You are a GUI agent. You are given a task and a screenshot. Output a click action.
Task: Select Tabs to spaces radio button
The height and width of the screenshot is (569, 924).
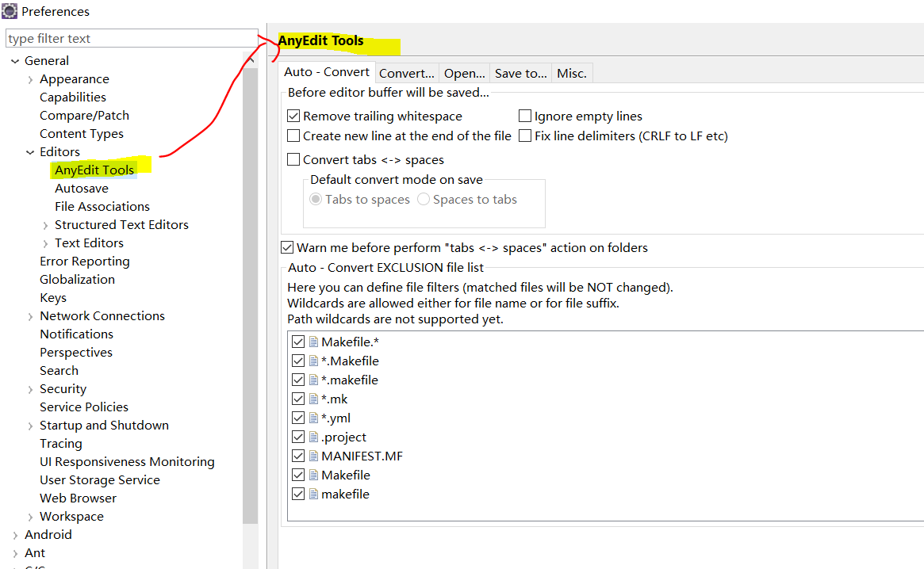pos(316,200)
